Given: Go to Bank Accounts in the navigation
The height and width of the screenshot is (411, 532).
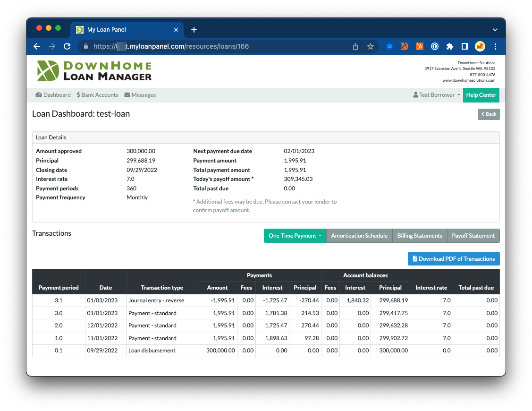Looking at the screenshot, I should coord(97,95).
